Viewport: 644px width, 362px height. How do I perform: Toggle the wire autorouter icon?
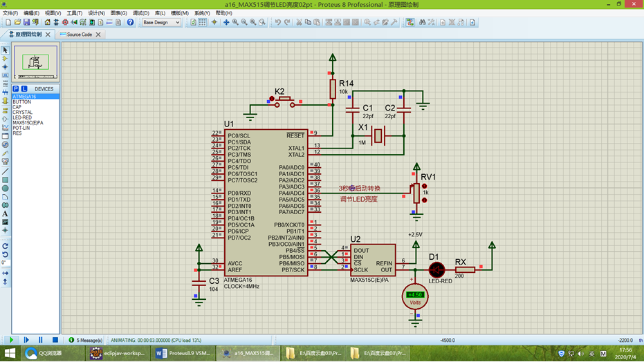coord(410,23)
